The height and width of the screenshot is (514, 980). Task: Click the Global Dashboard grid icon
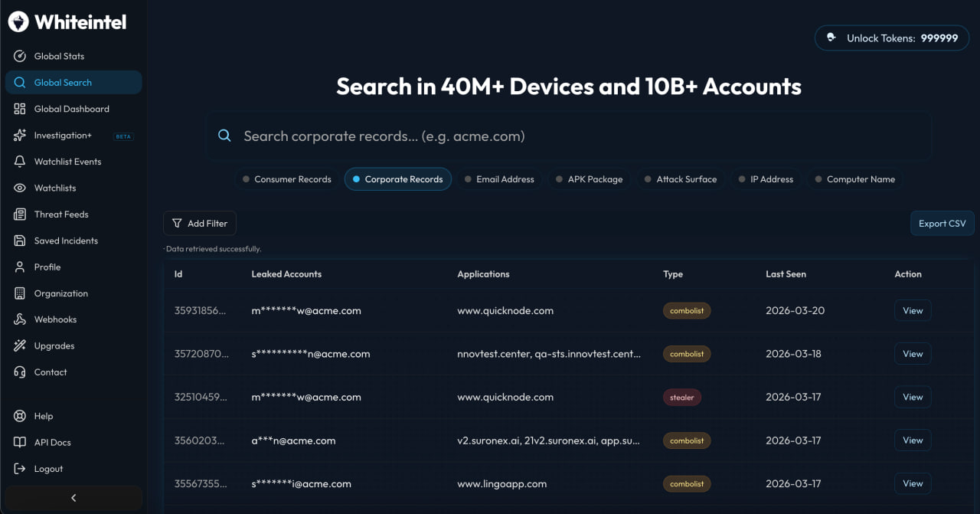pos(20,109)
